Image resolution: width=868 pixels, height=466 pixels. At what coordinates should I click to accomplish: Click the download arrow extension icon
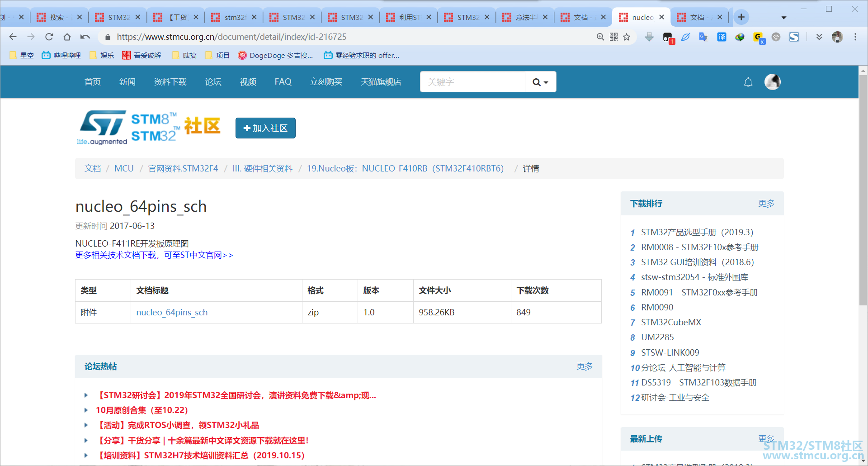point(649,37)
